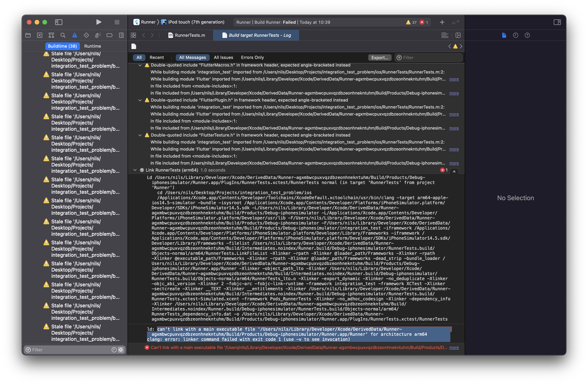The width and height of the screenshot is (588, 384).
Task: Collapse the Link RunnerTests (arm64) step
Action: point(135,170)
